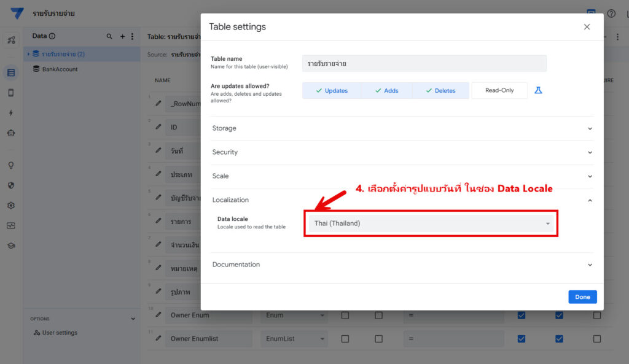The height and width of the screenshot is (364, 629).
Task: Check last empty checkbox in Owner Enumlist row
Action: 597,339
